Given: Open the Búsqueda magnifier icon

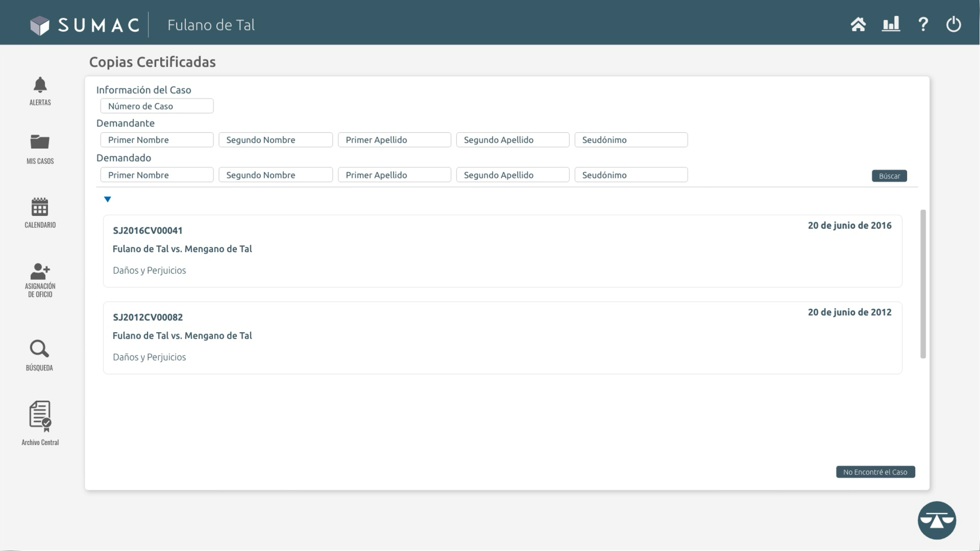Looking at the screenshot, I should coord(39,349).
